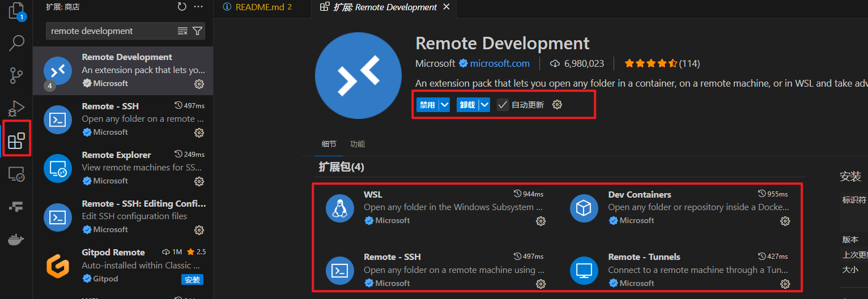This screenshot has width=868, height=299.
Task: Open the WSL extension pack card title
Action: (x=373, y=195)
